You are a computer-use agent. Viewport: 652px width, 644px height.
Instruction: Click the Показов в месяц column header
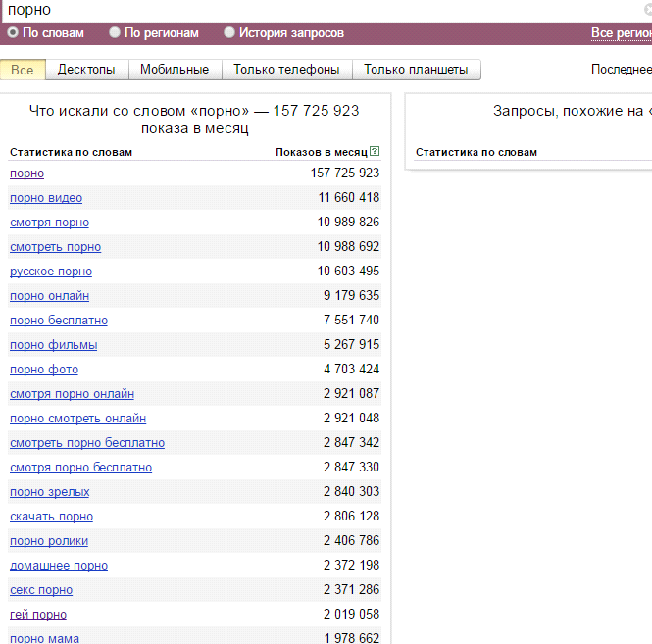(322, 152)
